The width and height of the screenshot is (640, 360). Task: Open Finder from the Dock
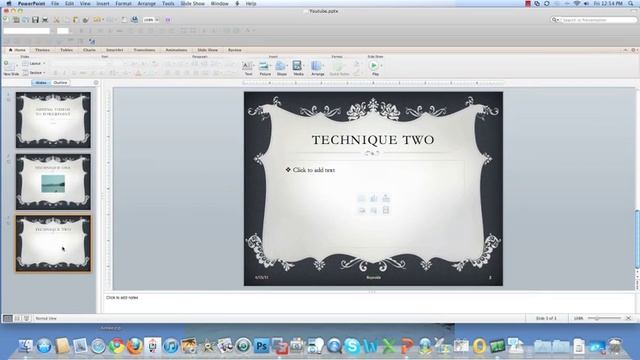26,346
